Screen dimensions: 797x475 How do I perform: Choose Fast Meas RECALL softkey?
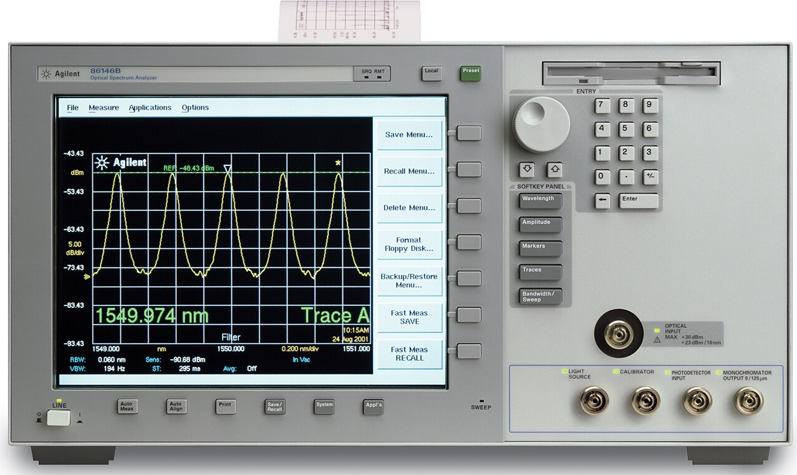click(x=409, y=354)
